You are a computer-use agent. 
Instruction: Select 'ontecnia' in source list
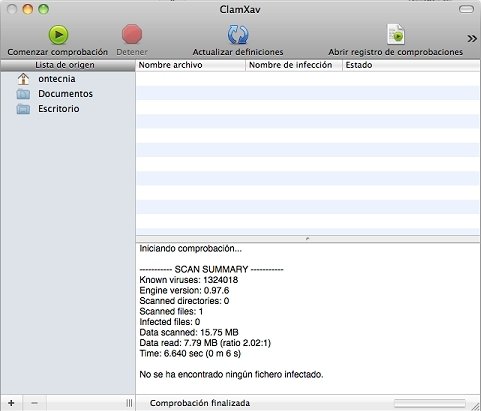[57, 79]
